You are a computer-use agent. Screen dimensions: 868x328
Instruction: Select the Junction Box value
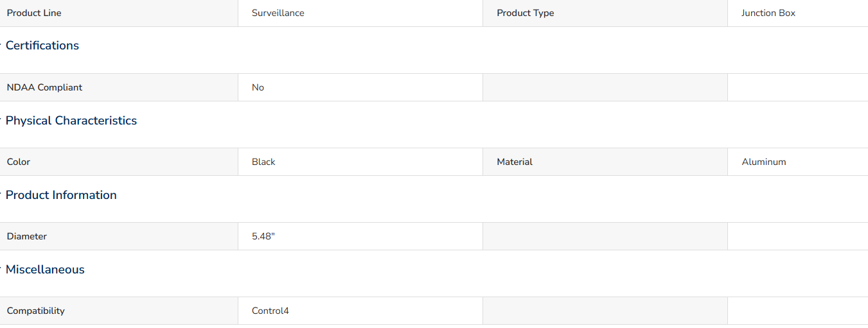pos(768,13)
